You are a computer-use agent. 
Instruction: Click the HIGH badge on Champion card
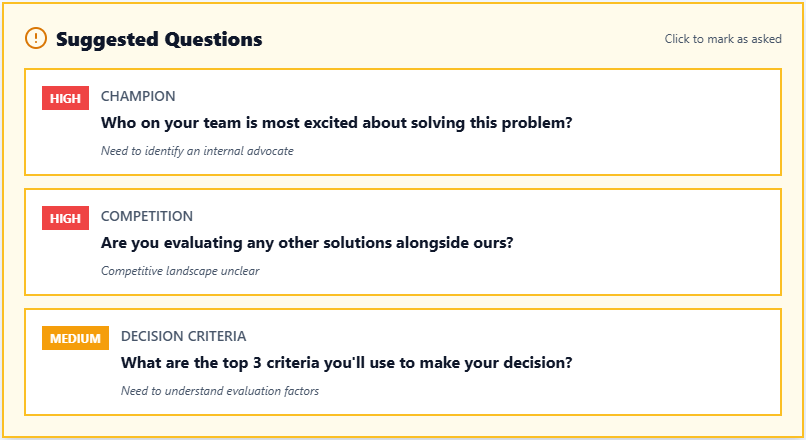tap(65, 98)
